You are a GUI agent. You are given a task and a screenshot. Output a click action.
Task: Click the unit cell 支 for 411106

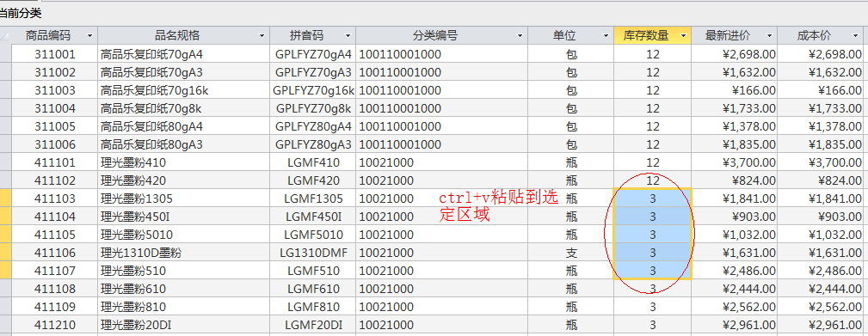tap(571, 254)
